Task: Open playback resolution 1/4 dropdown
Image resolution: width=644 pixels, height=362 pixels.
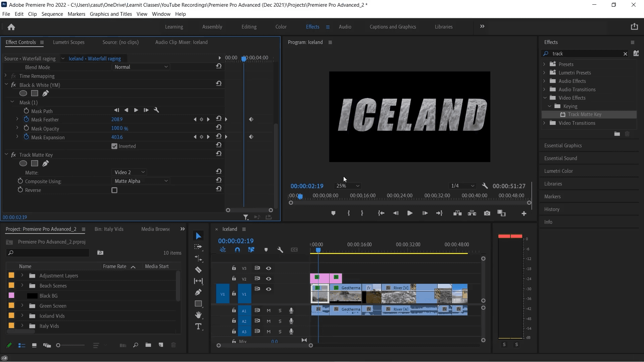Action: tap(462, 186)
